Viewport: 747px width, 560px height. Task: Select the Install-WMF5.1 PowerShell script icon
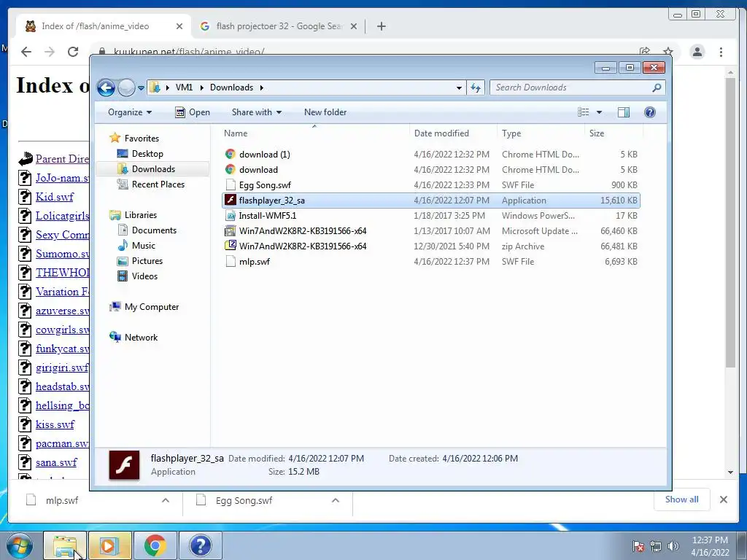click(x=231, y=216)
